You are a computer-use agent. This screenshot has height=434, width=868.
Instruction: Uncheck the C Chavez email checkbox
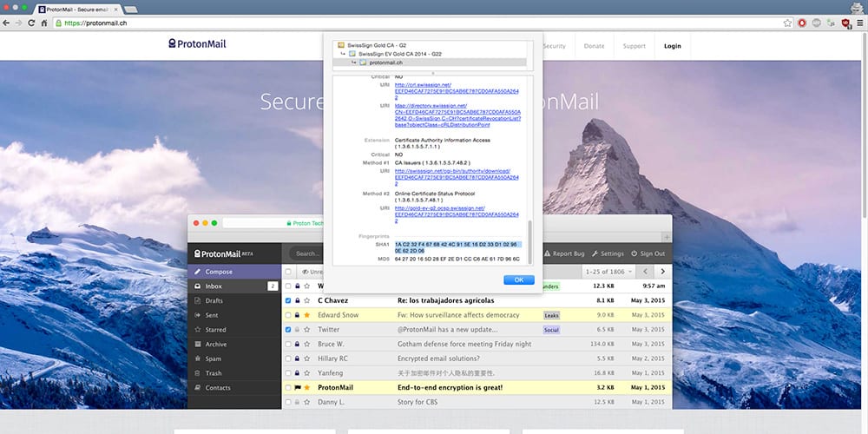click(288, 300)
